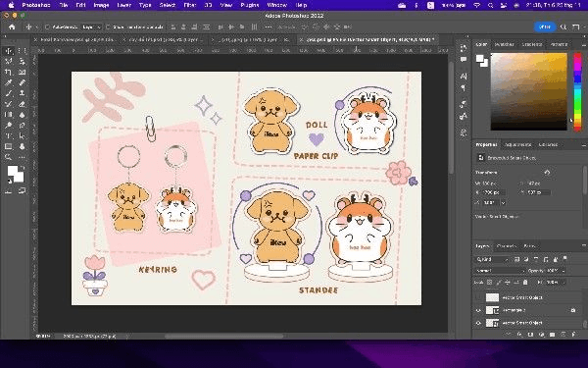Select the Horizontal Type tool
Screen dimensions: 588x368
tap(8, 136)
